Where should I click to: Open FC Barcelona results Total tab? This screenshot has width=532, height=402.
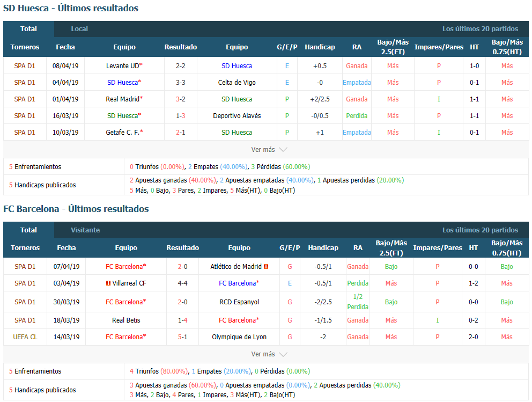coord(28,230)
